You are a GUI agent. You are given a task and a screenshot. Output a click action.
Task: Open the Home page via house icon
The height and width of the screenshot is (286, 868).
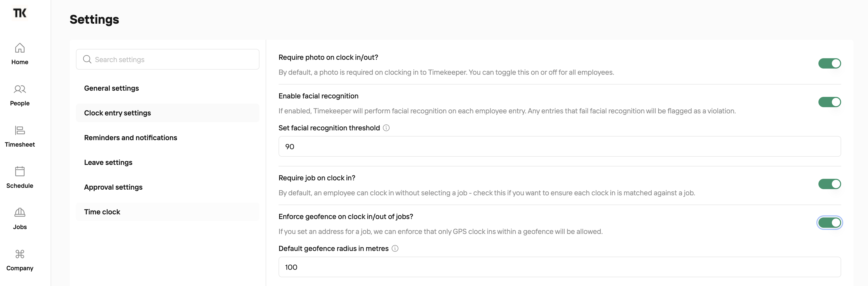(x=20, y=48)
